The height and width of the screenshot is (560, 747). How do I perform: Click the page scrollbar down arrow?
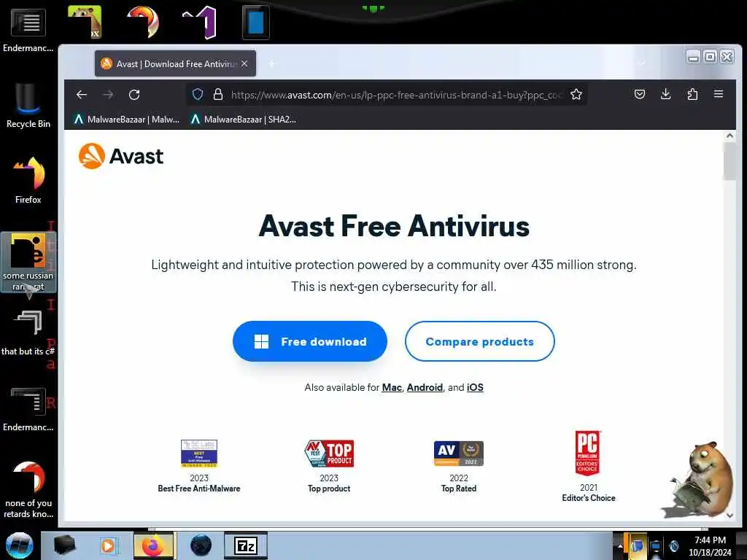(729, 516)
